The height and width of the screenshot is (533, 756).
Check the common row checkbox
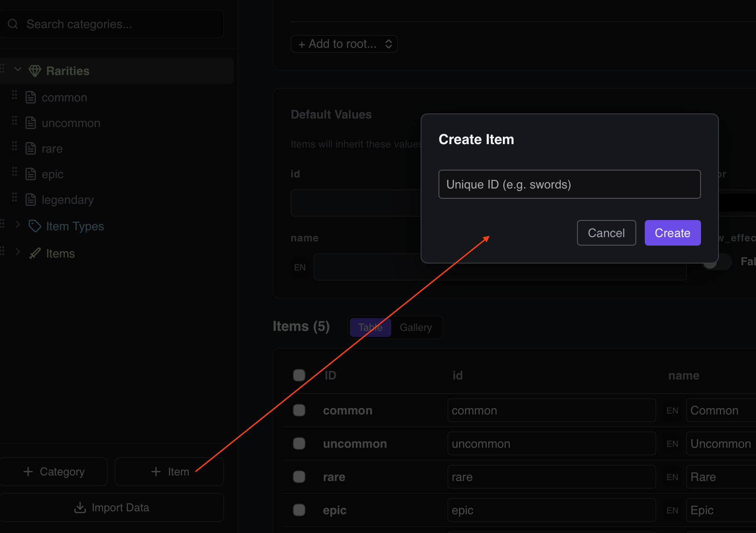click(x=299, y=410)
